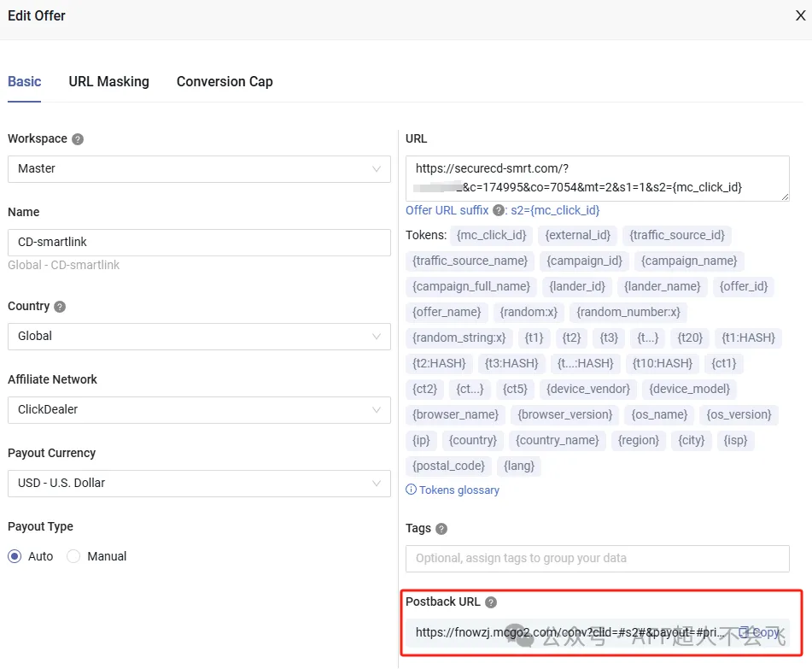Insert the {mc_click_id} token
The height and width of the screenshot is (669, 812).
pos(491,235)
